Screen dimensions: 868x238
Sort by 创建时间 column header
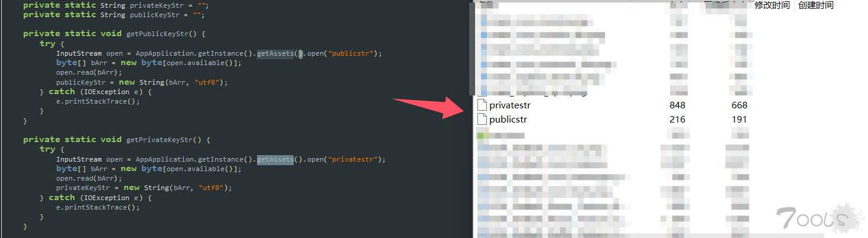[x=815, y=5]
